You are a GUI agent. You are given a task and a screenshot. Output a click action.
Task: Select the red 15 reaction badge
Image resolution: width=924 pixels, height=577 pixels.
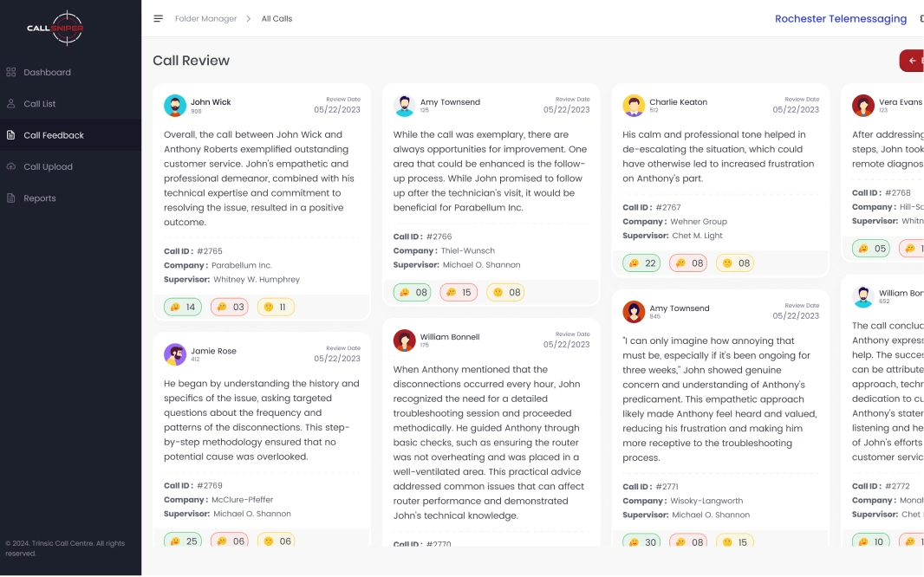tap(459, 293)
